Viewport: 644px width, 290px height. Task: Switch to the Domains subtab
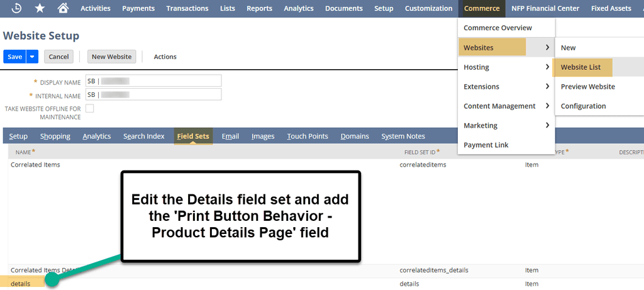(355, 136)
